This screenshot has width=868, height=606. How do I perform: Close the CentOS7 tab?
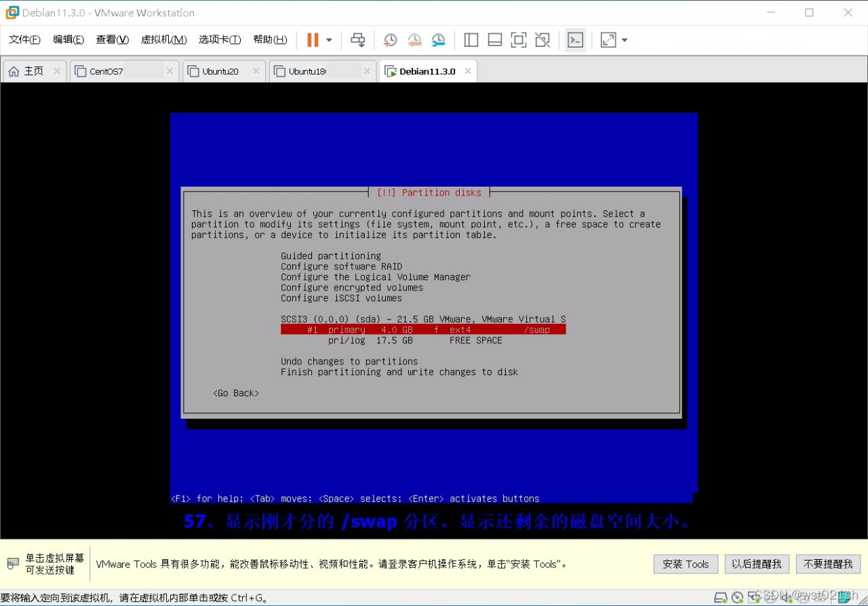click(171, 71)
